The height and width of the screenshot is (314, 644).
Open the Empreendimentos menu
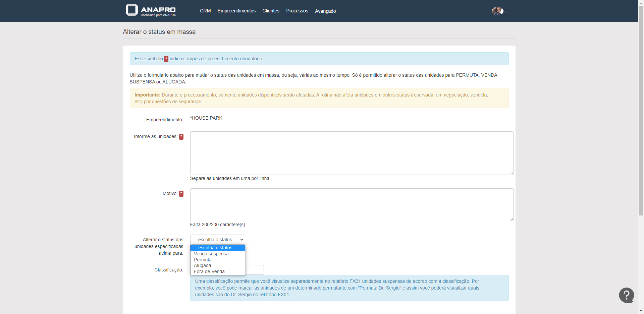click(x=236, y=11)
